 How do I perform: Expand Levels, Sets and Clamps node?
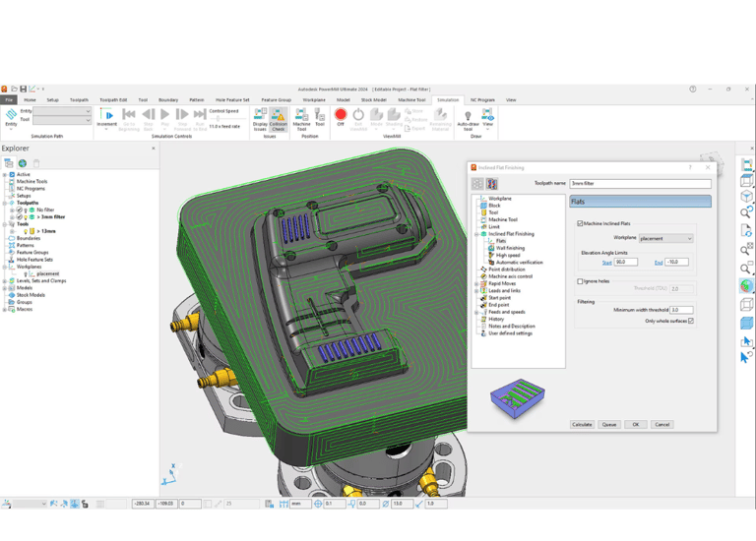(5, 281)
